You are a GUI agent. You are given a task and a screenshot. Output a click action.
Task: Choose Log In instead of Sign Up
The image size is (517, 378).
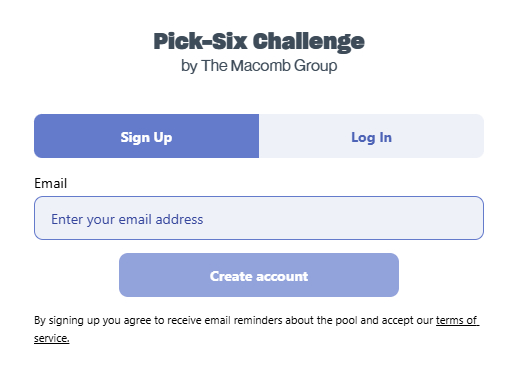(x=371, y=136)
